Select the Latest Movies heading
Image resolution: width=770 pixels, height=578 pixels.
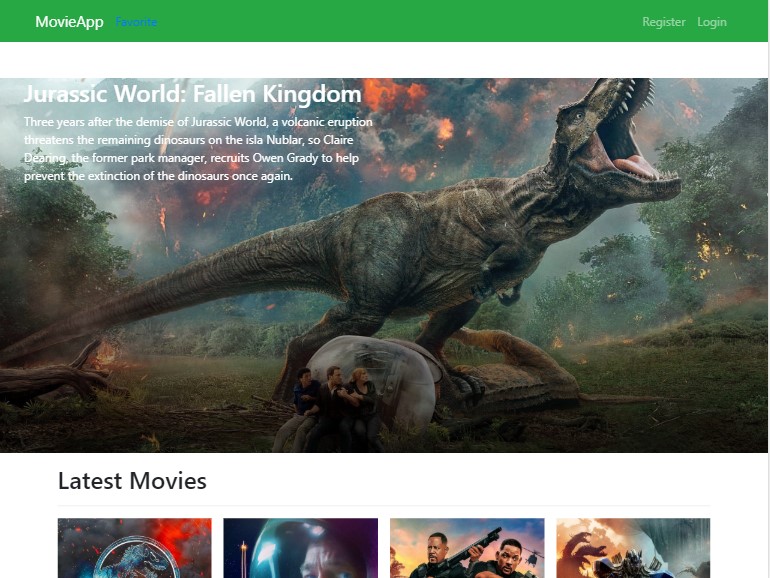132,481
